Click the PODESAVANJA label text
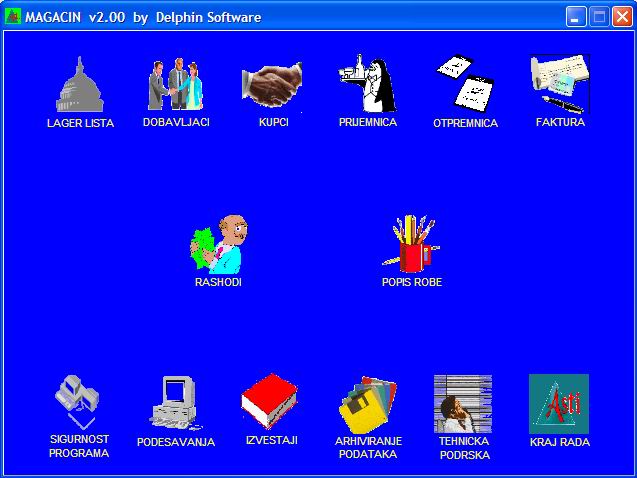 click(176, 442)
